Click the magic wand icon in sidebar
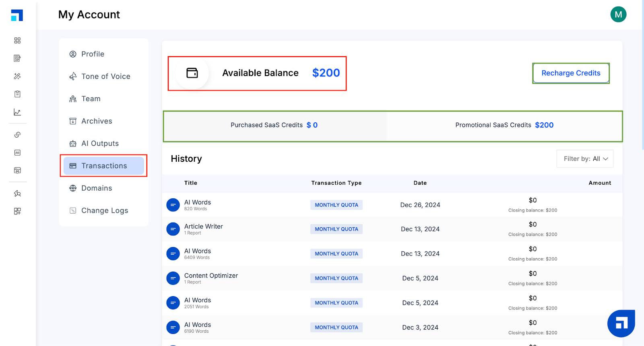 point(17,76)
